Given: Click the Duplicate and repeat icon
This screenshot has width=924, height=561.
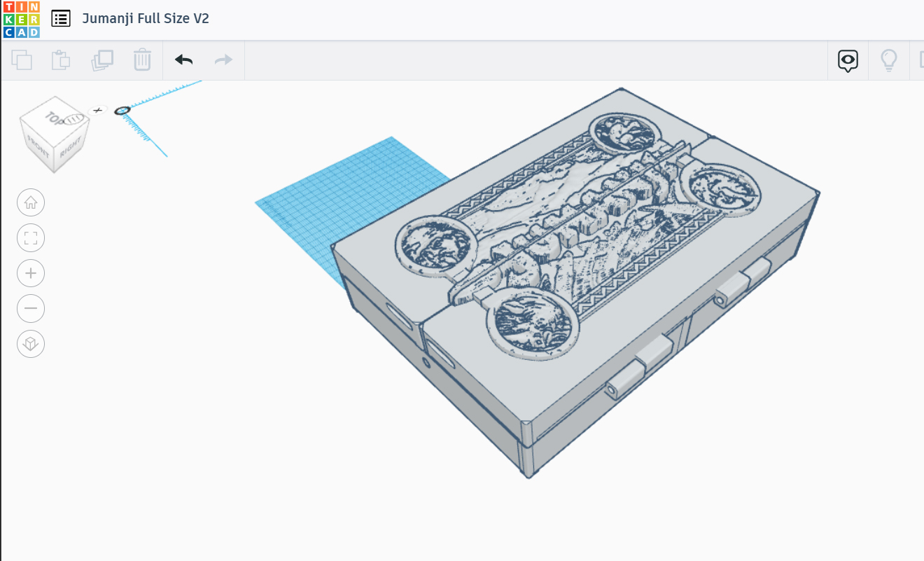Looking at the screenshot, I should pos(102,60).
